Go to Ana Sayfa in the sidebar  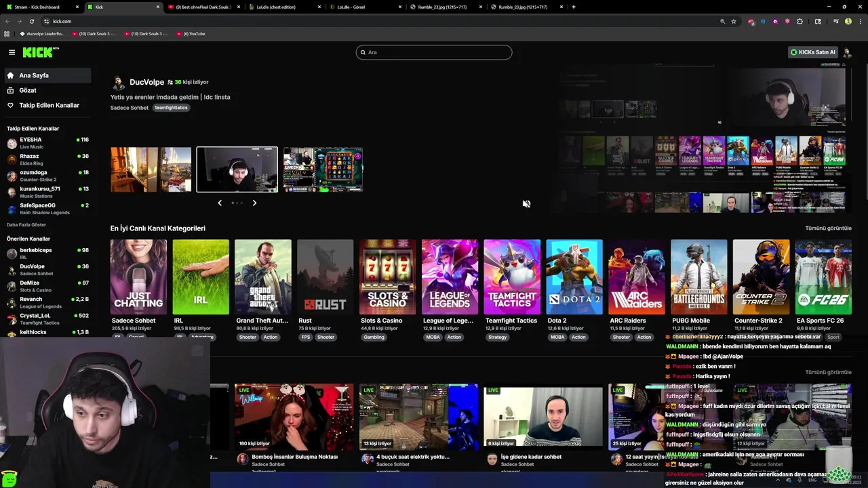pyautogui.click(x=47, y=75)
